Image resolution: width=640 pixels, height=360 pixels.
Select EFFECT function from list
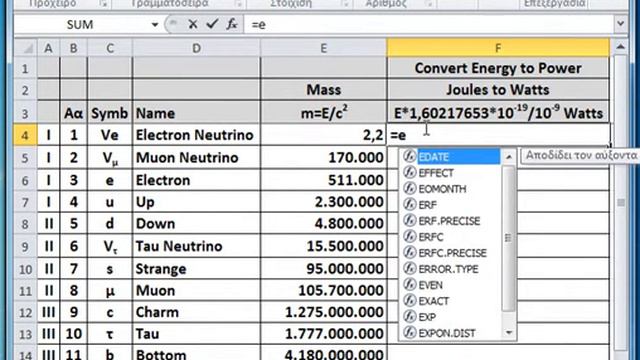click(x=450, y=173)
